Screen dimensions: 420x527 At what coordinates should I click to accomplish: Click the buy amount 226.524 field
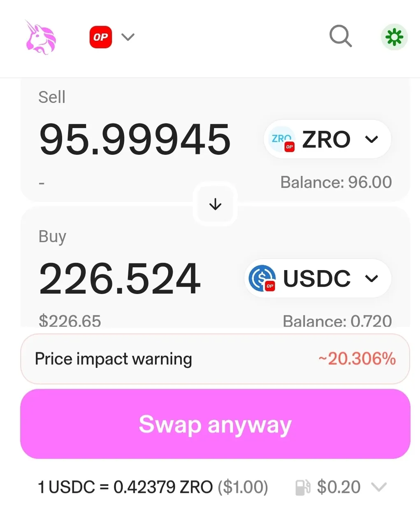tap(120, 279)
